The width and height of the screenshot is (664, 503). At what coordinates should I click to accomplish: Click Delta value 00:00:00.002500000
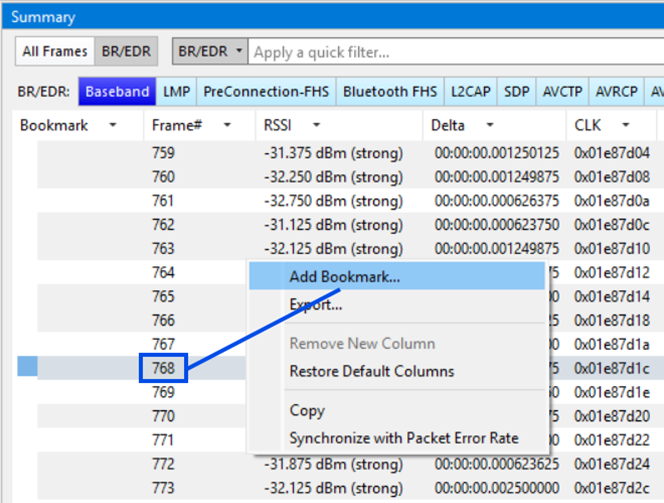(x=497, y=488)
